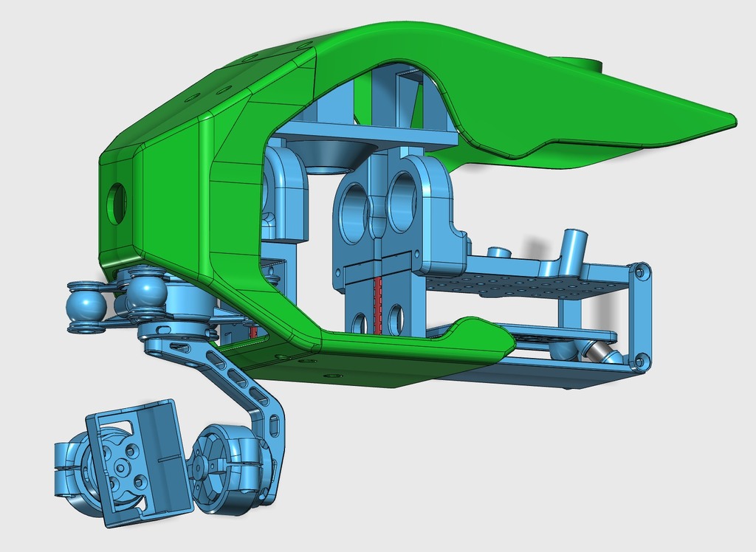This screenshot has height=552, width=756.
Task: Select the green canopy's pointed tail tip
Action: tap(729, 118)
